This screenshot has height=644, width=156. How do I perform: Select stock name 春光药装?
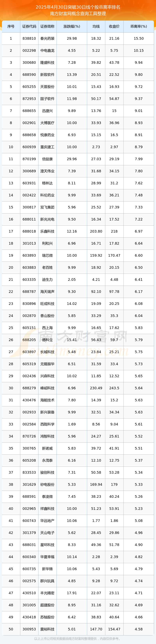(47, 38)
